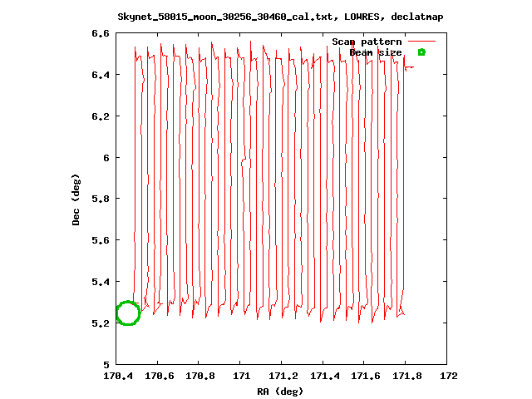
Task: Click the 171.6 tick label on RA axis
Action: pos(366,376)
